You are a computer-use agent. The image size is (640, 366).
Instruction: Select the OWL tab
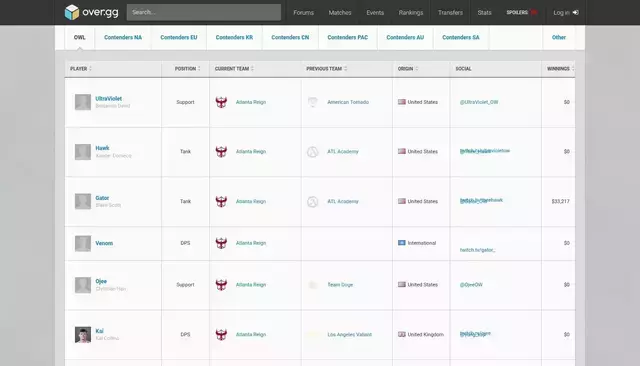coord(80,37)
